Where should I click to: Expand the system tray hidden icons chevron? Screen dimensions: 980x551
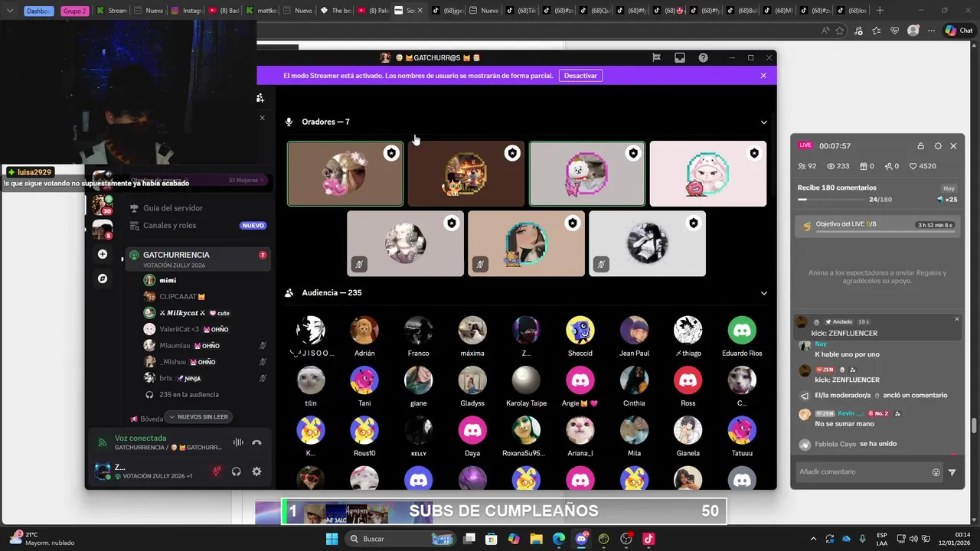click(813, 539)
